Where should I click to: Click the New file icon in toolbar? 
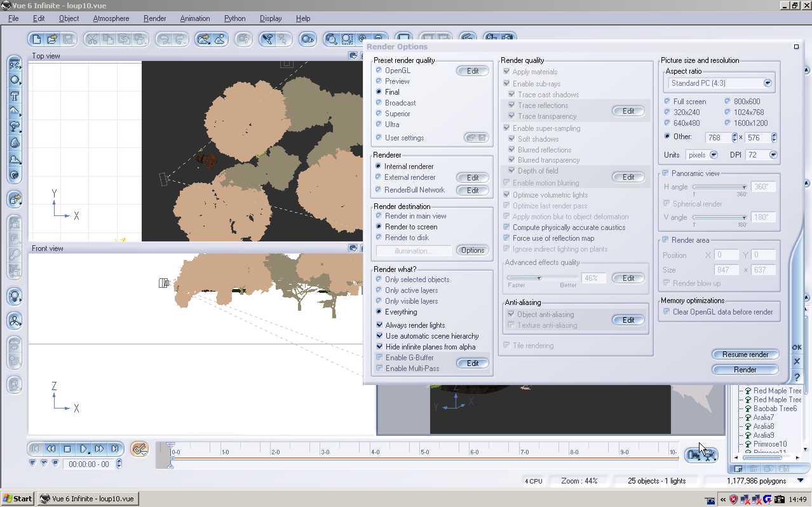pos(37,39)
